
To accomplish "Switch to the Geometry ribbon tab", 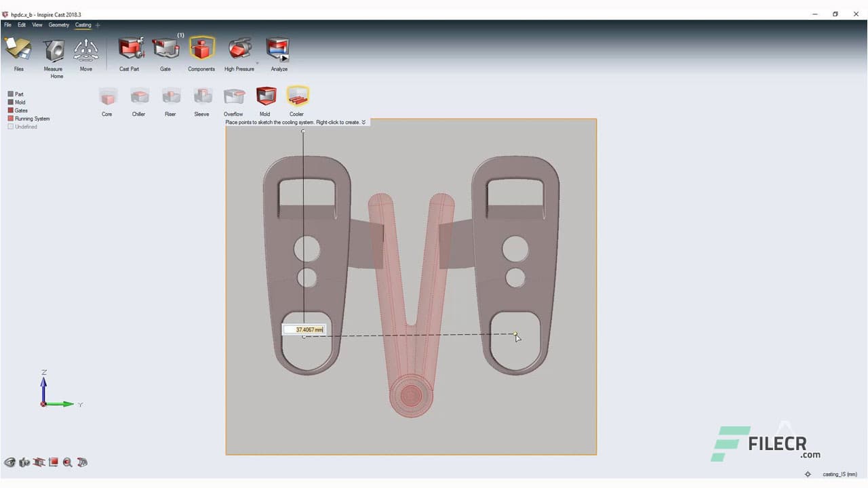I will click(x=59, y=25).
